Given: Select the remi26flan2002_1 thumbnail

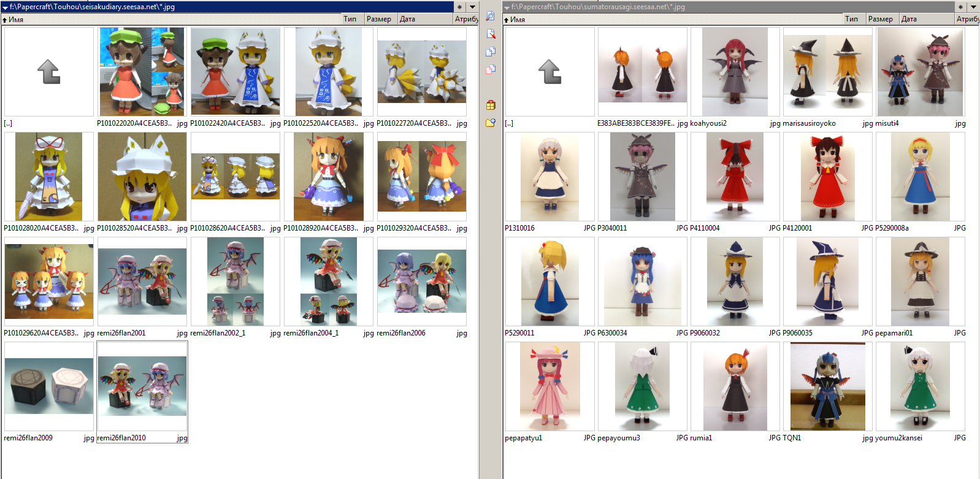Looking at the screenshot, I should tap(235, 282).
